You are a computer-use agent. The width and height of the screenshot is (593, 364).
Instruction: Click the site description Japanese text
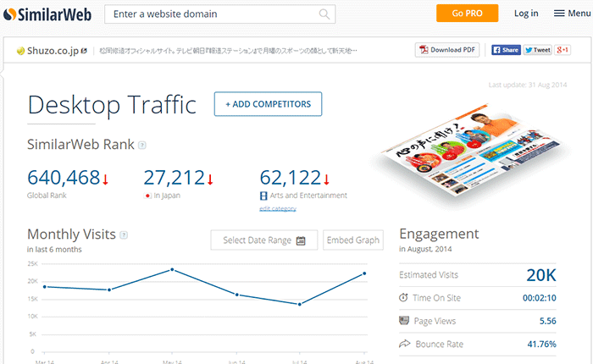pyautogui.click(x=228, y=51)
